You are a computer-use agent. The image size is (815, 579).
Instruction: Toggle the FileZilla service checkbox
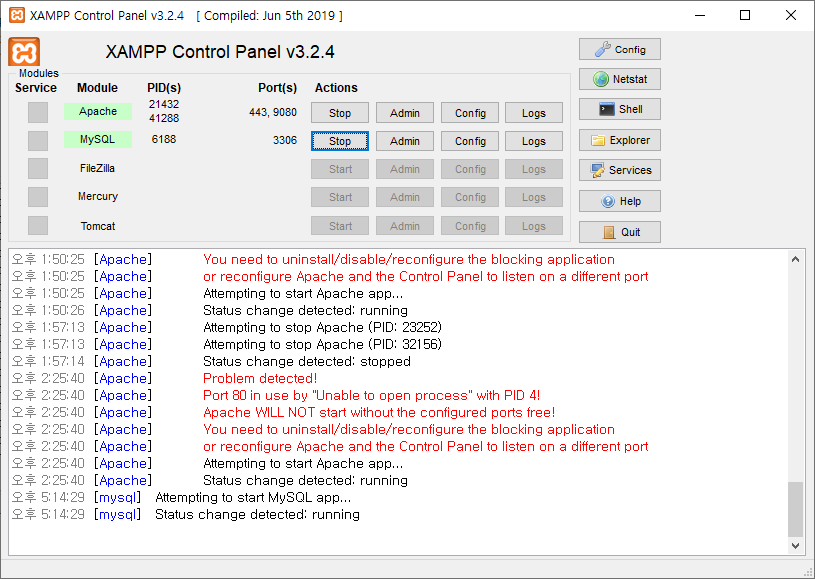(x=38, y=168)
